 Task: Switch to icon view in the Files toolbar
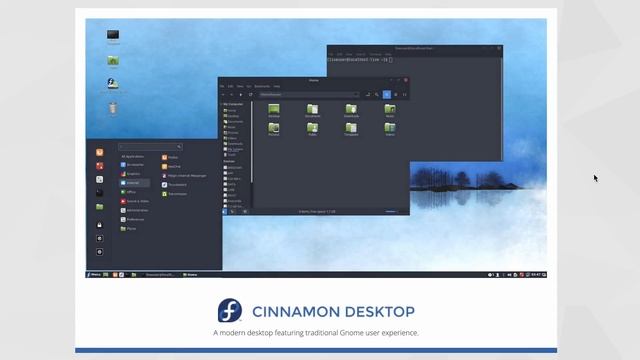click(x=387, y=95)
